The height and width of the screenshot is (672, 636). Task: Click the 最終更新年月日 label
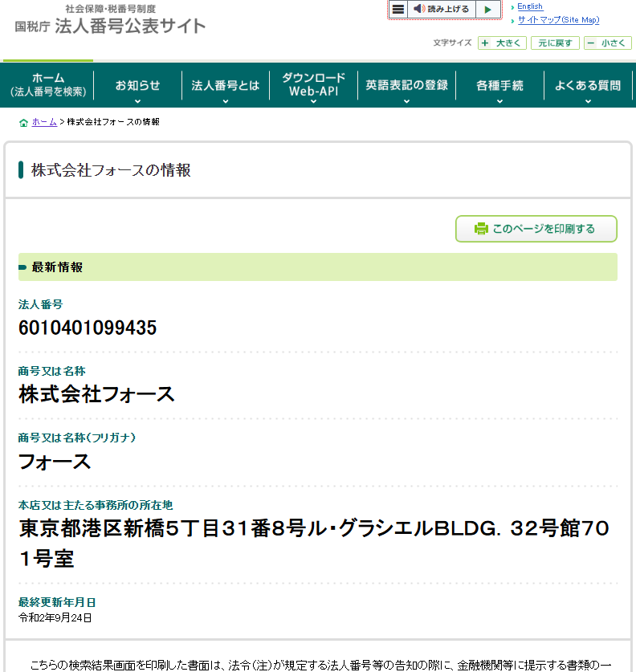pos(56,603)
